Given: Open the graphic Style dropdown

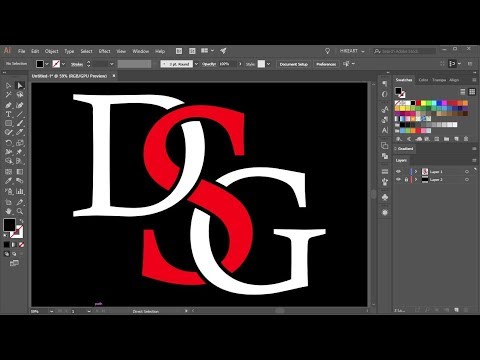Looking at the screenshot, I should pos(268,64).
